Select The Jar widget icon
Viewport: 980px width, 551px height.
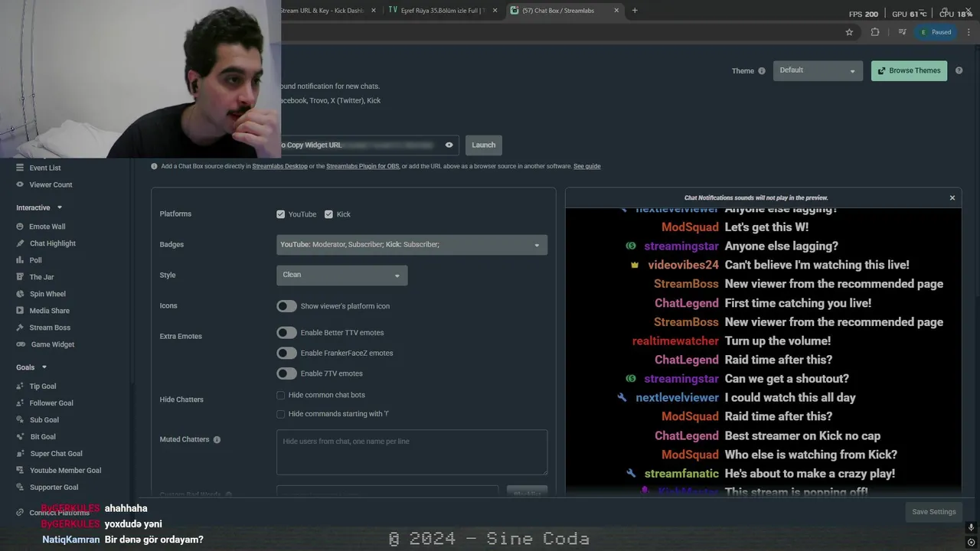point(21,277)
